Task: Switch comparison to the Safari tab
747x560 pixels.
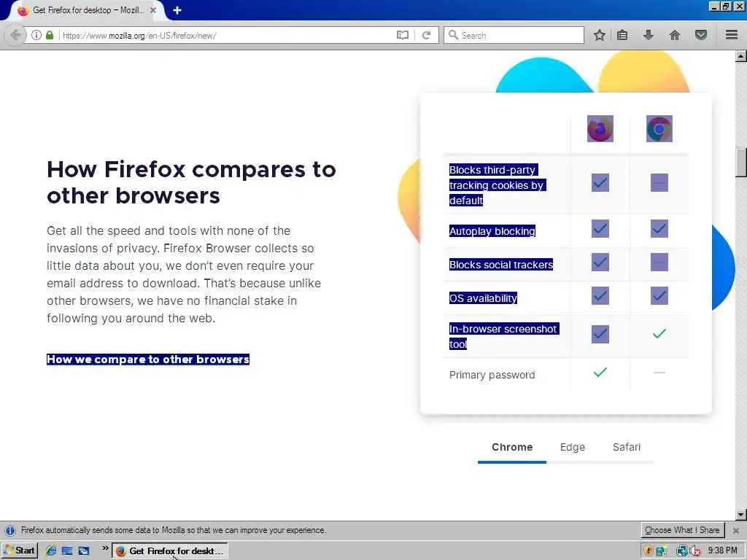Action: click(x=627, y=447)
